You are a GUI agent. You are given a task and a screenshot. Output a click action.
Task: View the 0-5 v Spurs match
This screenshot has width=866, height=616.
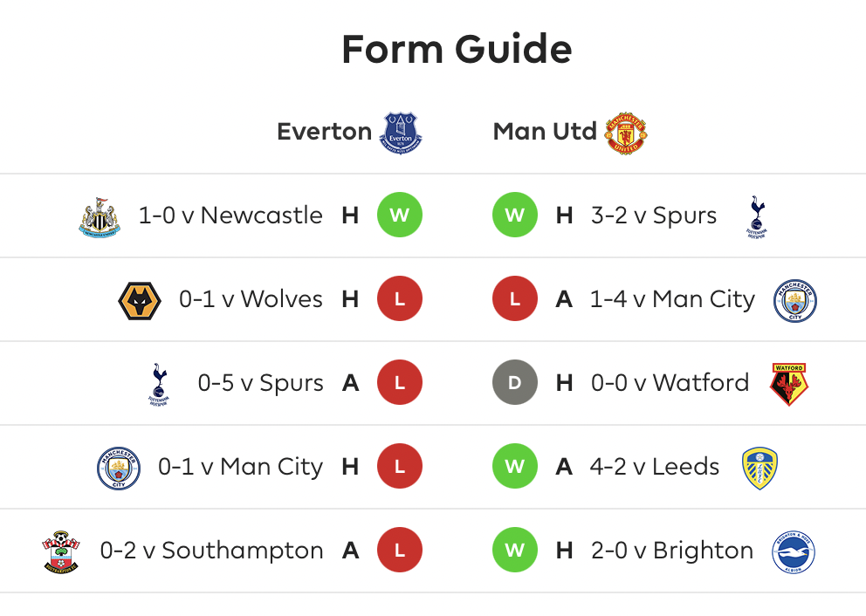261,383
